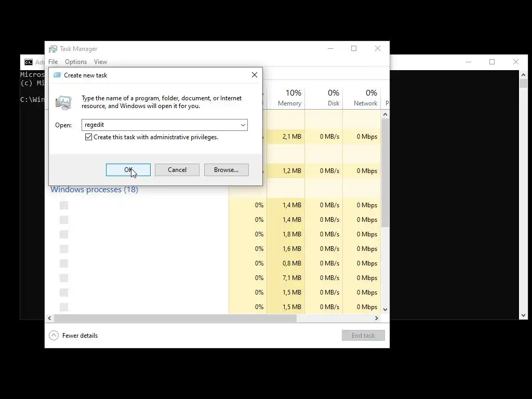Screen dimensions: 532x399
Task: Close the Command Prompt window
Action: 516,62
